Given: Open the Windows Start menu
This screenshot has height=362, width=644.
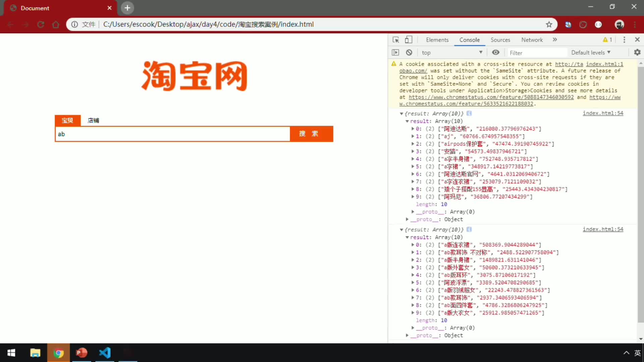Looking at the screenshot, I should [x=11, y=353].
